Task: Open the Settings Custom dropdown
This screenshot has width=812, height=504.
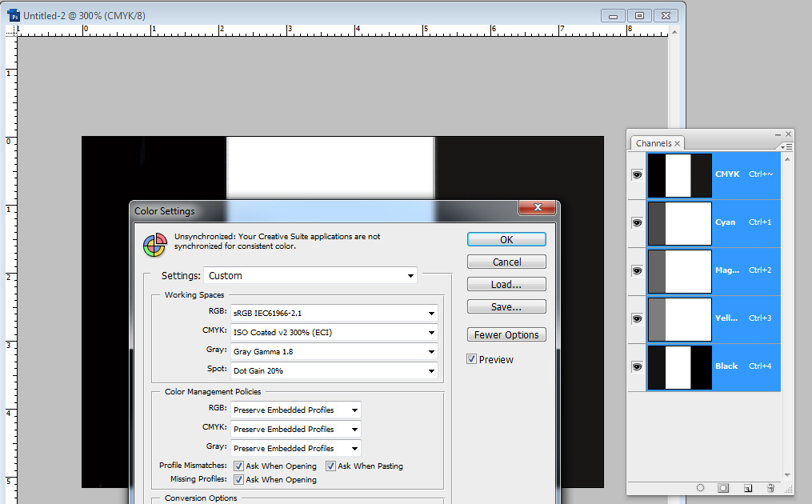Action: pyautogui.click(x=310, y=275)
